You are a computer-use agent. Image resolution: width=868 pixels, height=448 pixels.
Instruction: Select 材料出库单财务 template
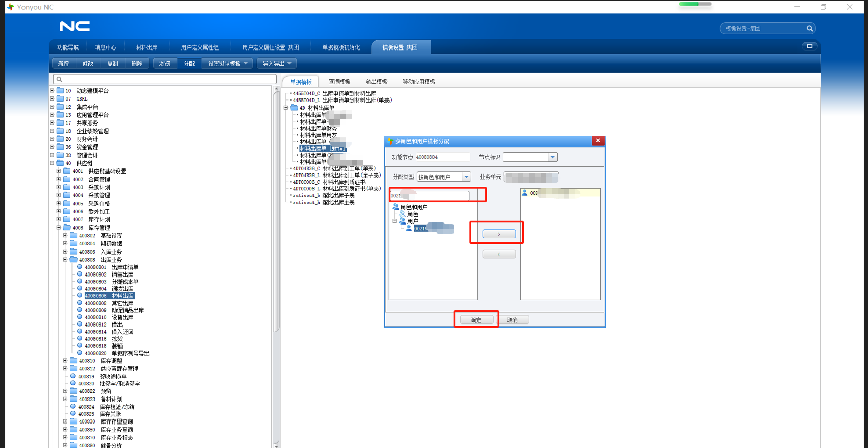[x=318, y=129]
